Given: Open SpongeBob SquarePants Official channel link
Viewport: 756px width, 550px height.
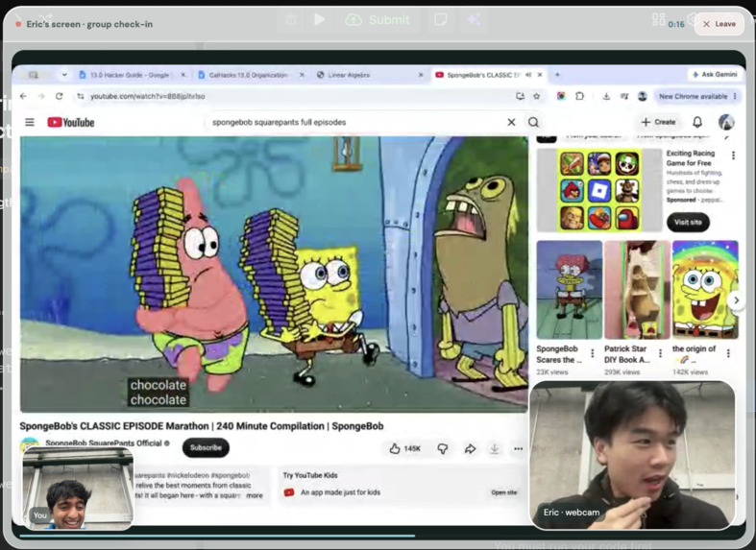Looking at the screenshot, I should (104, 443).
